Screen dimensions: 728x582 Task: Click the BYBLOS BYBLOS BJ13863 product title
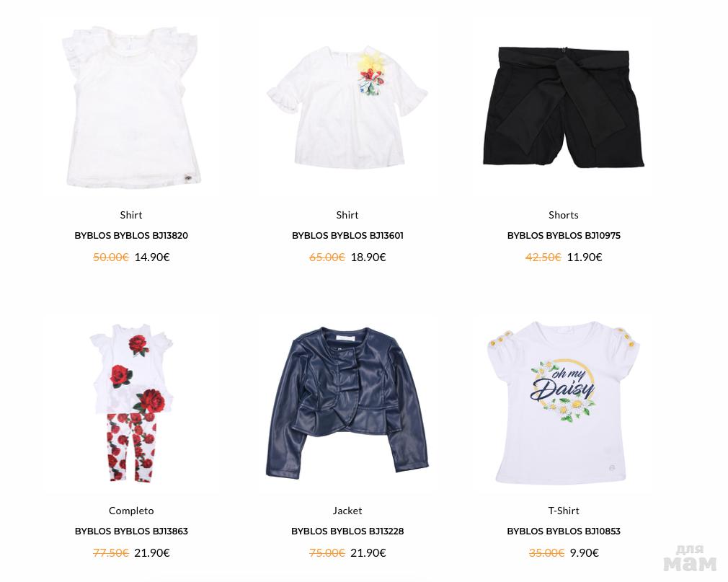point(131,531)
